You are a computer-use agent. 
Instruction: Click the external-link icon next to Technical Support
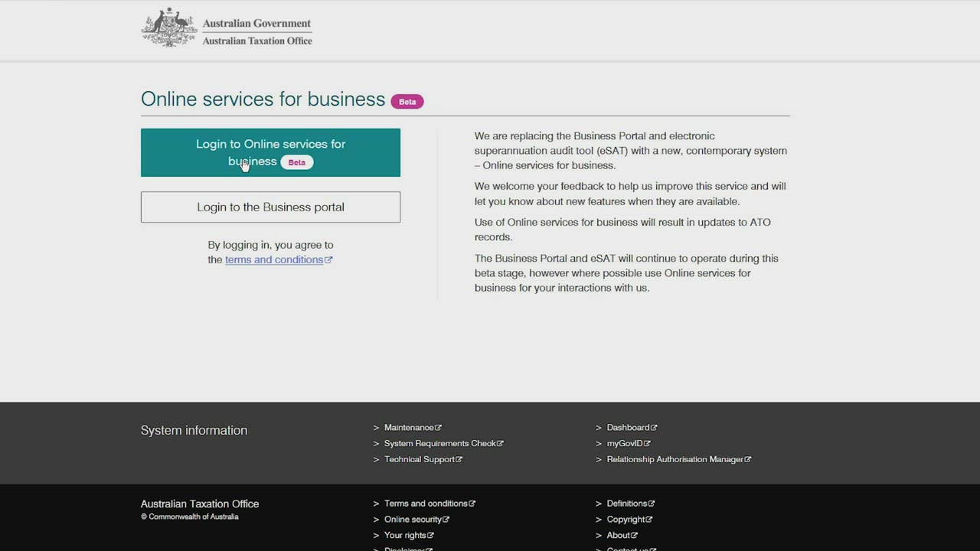(459, 460)
